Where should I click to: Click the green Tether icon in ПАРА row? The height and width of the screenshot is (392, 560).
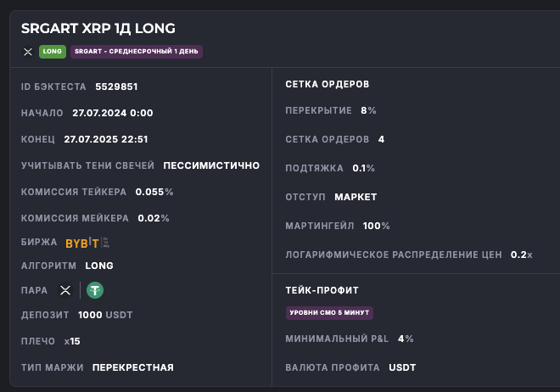95,290
